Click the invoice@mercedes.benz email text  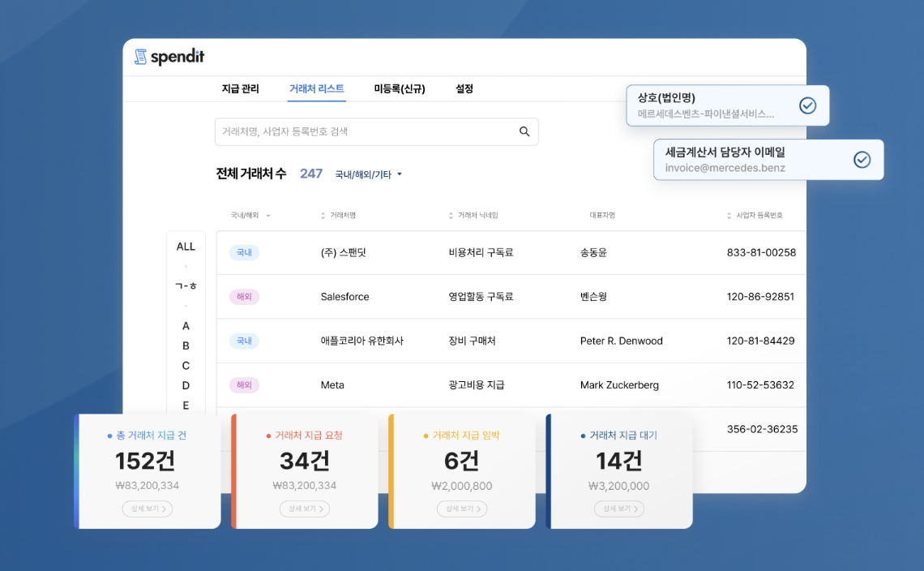(725, 168)
